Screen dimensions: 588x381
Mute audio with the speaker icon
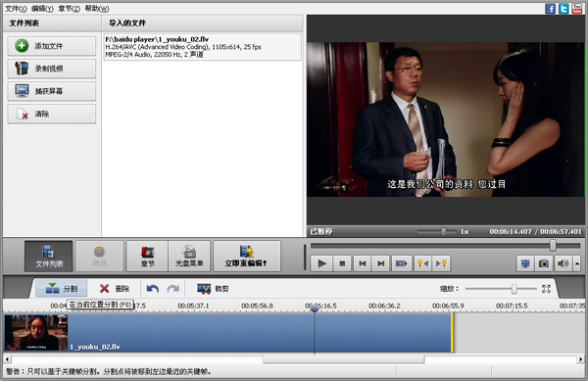563,263
